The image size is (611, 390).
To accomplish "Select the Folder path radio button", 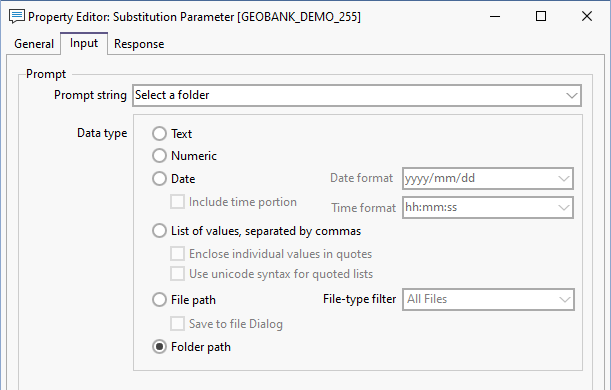I will (159, 347).
